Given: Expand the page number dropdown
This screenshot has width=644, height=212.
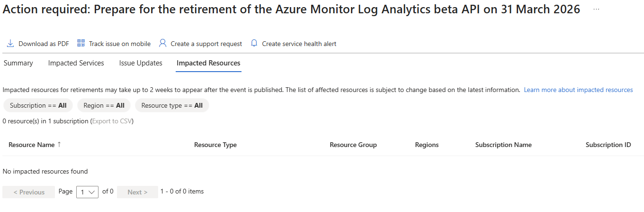Looking at the screenshot, I should pos(87,192).
